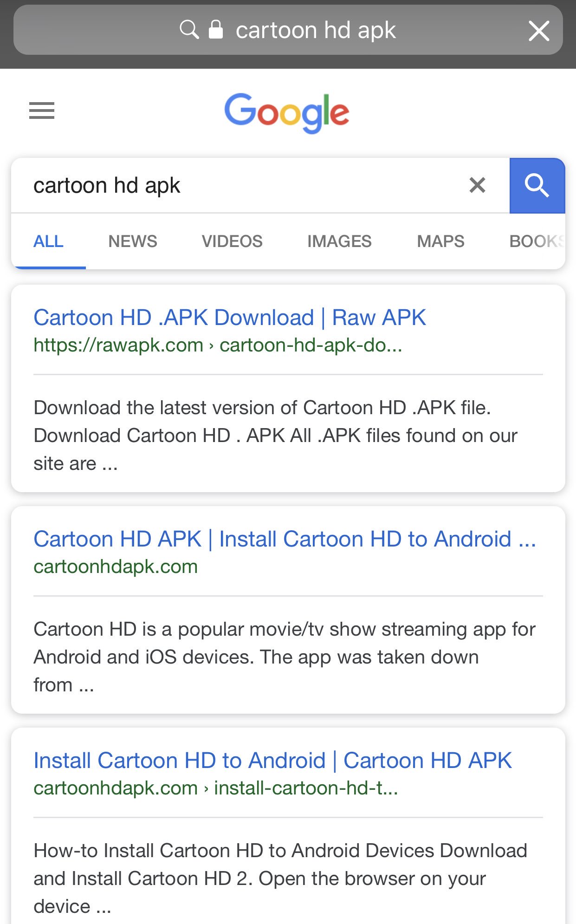
Task: Tap snippet starting How-to Install Cartoon HD
Action: (x=280, y=878)
